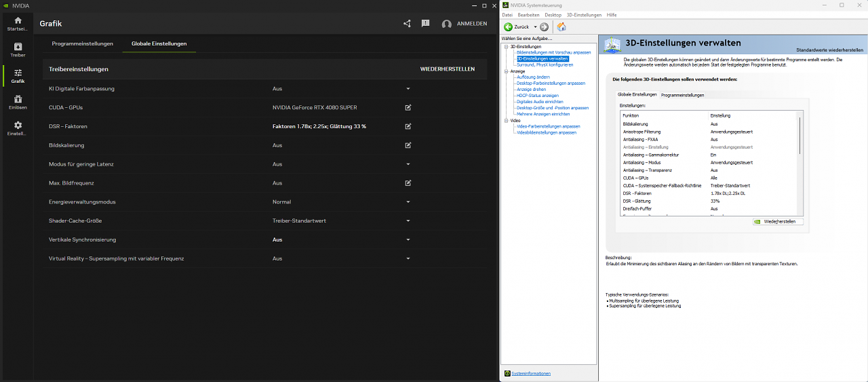Open the feedback notification icon
The image size is (868, 382).
[425, 23]
